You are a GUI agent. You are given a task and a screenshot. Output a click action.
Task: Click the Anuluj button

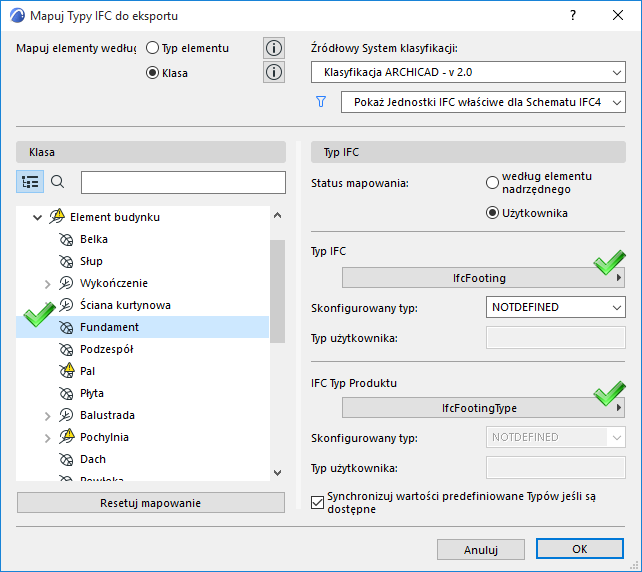[481, 549]
